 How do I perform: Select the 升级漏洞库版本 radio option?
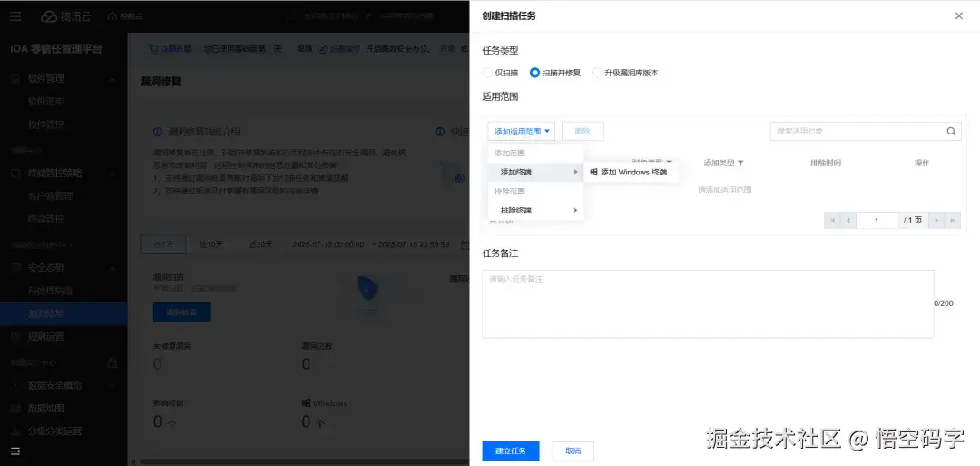(597, 73)
